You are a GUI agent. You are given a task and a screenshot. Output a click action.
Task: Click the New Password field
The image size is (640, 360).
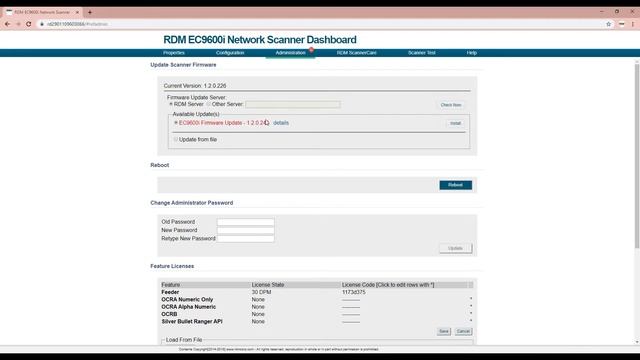click(246, 230)
